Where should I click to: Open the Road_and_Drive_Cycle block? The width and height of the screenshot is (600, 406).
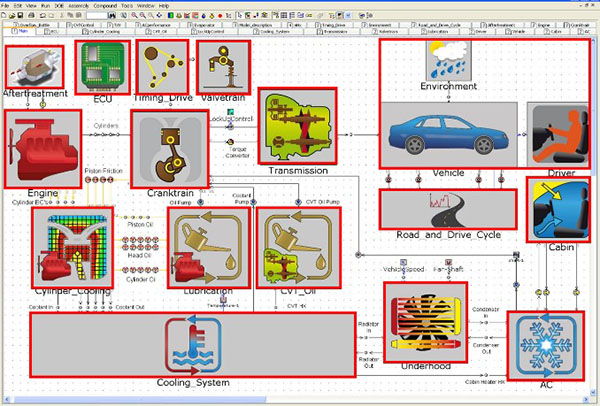point(448,209)
